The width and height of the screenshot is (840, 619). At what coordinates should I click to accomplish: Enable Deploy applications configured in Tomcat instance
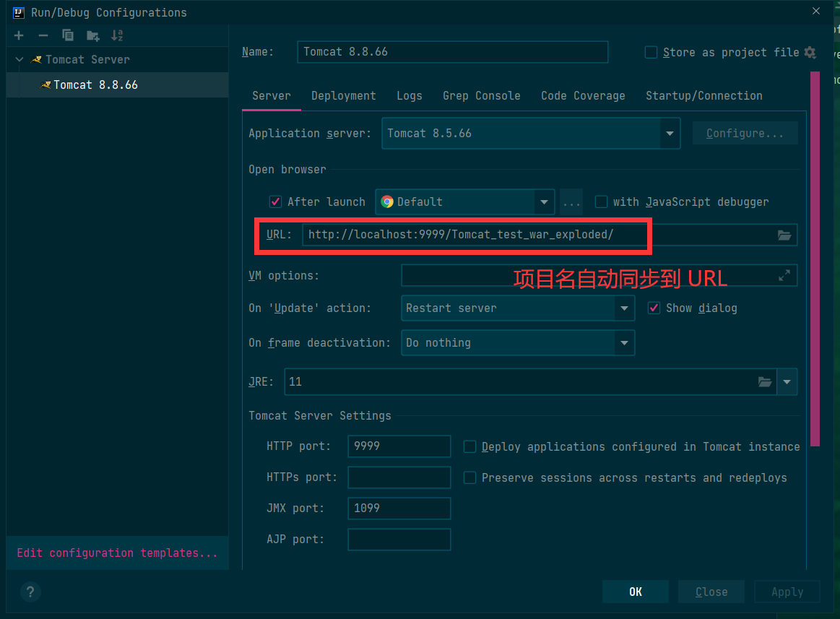click(469, 446)
